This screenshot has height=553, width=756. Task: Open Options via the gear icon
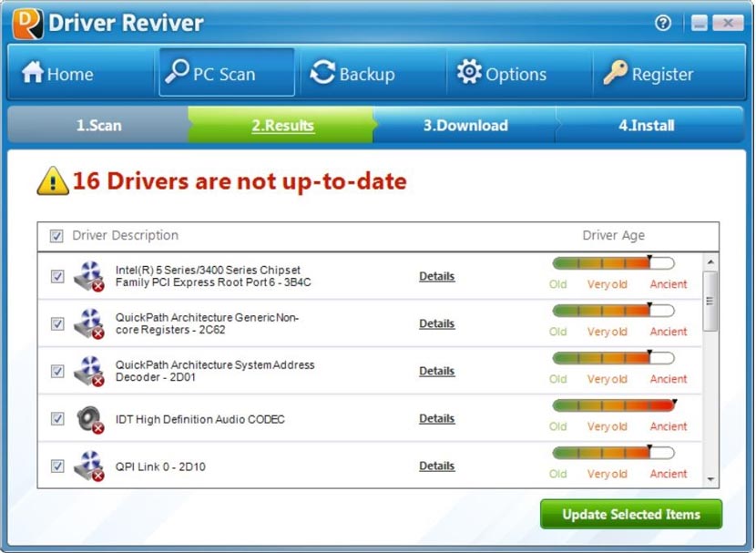(x=468, y=70)
